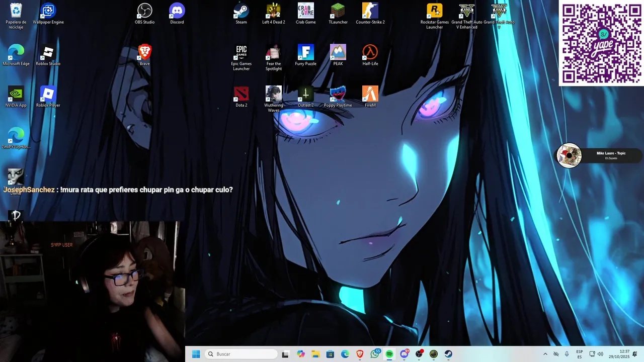Viewport: 644px width, 362px height.
Task: Switch to Spotify in the taskbar
Action: click(389, 354)
